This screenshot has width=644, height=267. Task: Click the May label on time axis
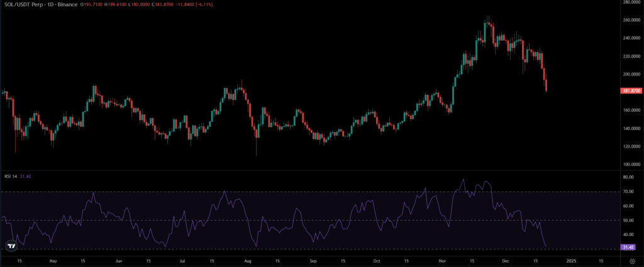click(53, 261)
